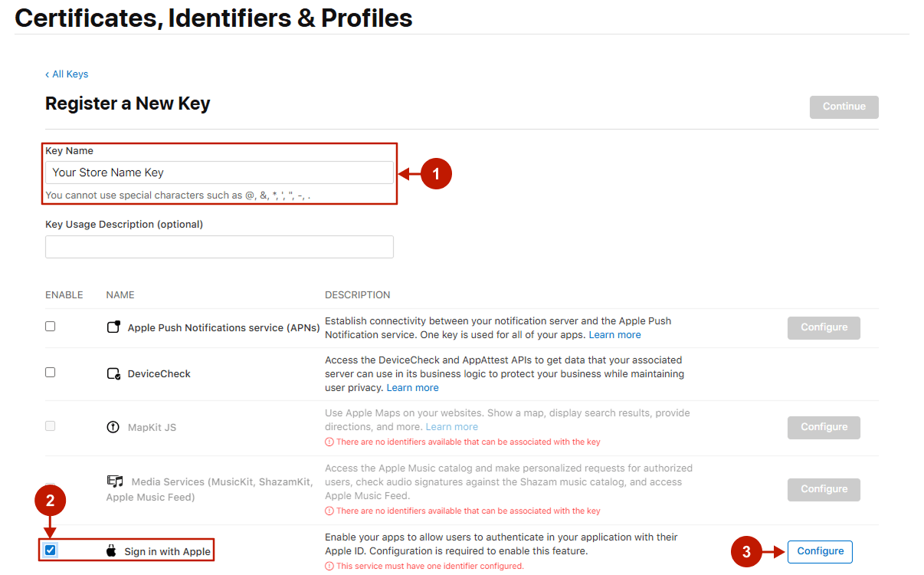Enable the DeviceCheck checkbox
The height and width of the screenshot is (575, 924).
click(x=50, y=372)
